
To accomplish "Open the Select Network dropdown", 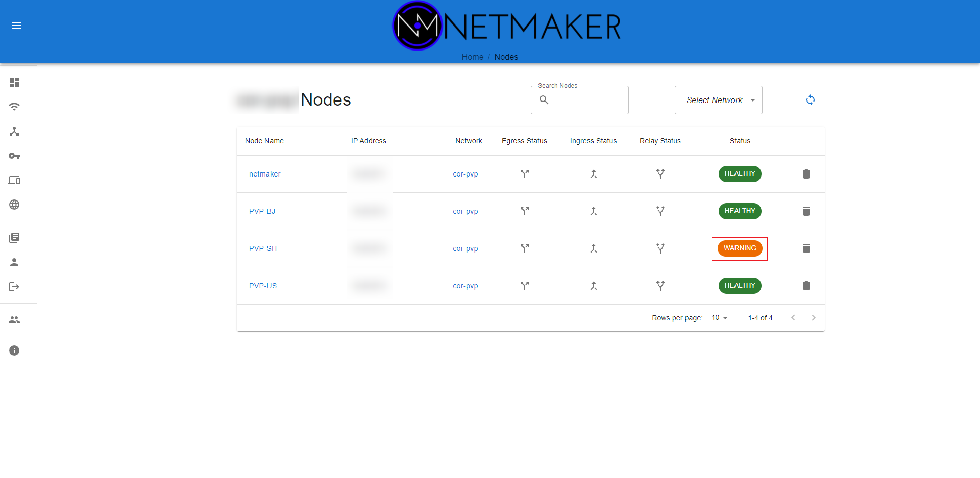I will [718, 100].
